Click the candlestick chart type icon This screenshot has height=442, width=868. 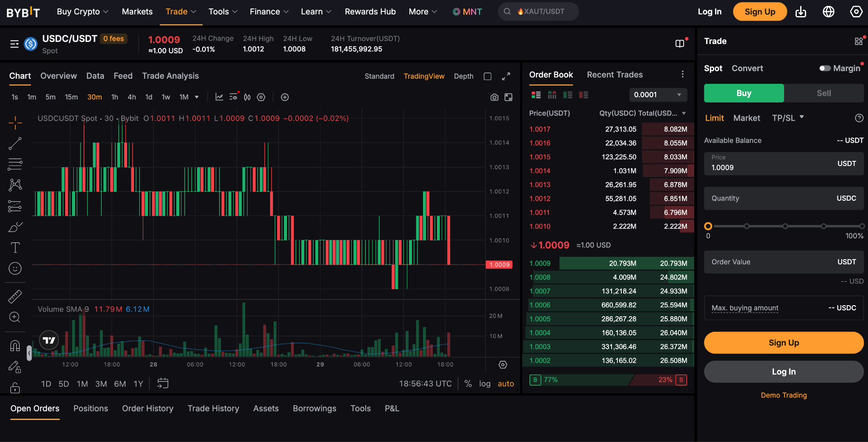point(247,97)
